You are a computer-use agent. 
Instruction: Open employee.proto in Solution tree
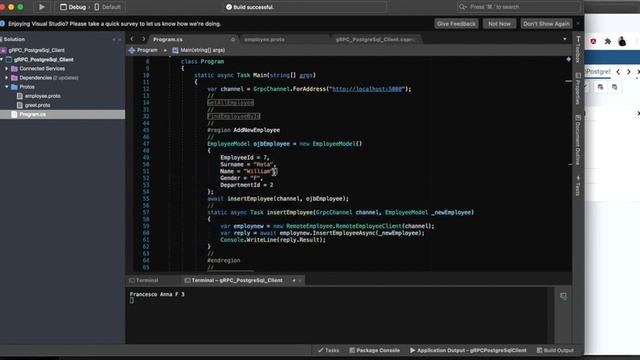[42, 96]
